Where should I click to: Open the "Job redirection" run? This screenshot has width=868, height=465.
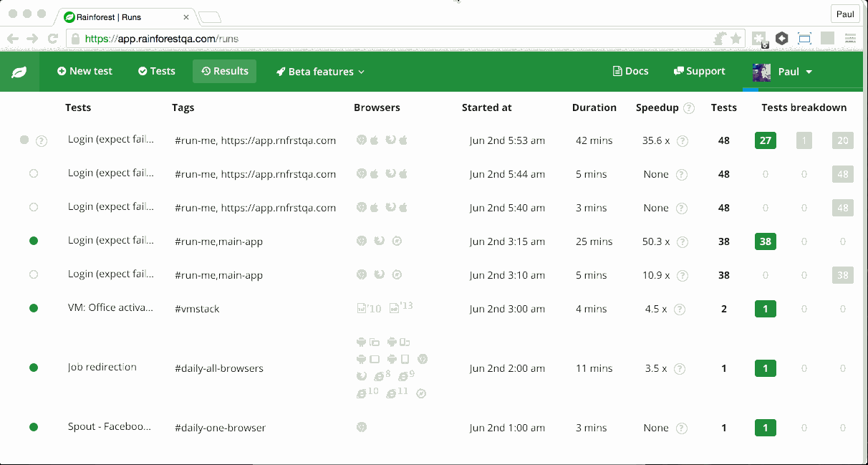point(102,368)
